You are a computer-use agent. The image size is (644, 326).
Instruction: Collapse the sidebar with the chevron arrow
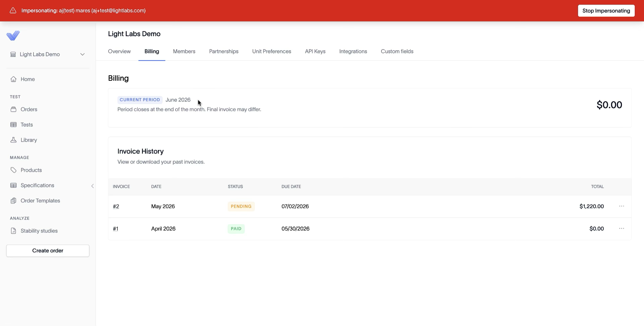[x=93, y=186]
